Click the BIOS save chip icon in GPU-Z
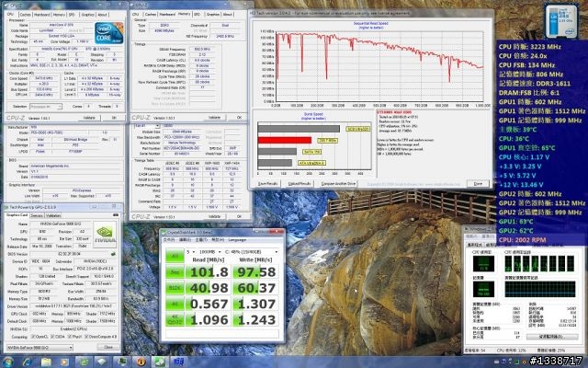Screen dimensions: 588x368 113,254
